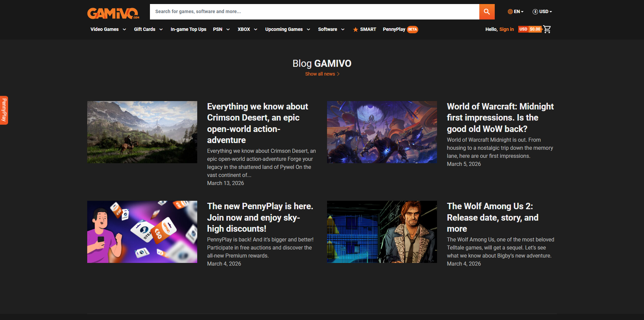Screen dimensions: 644x320
Task: Click the chevron after Show all news
Action: (x=338, y=74)
